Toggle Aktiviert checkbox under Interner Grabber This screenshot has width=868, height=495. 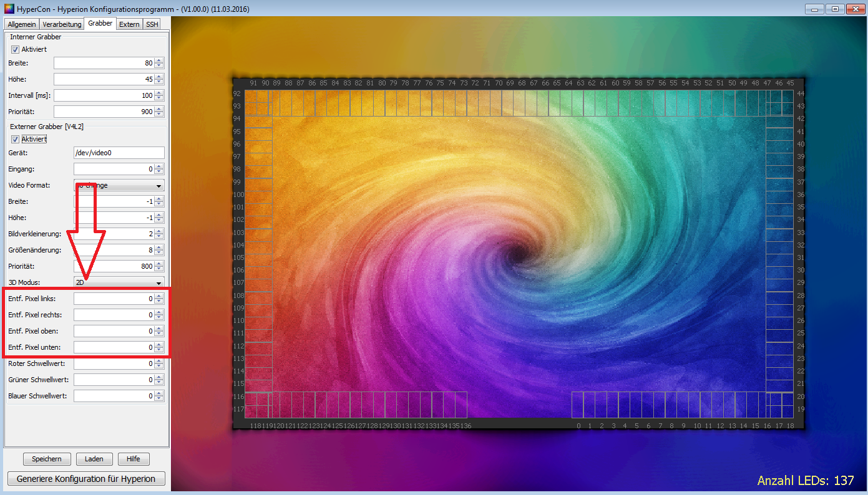(15, 49)
